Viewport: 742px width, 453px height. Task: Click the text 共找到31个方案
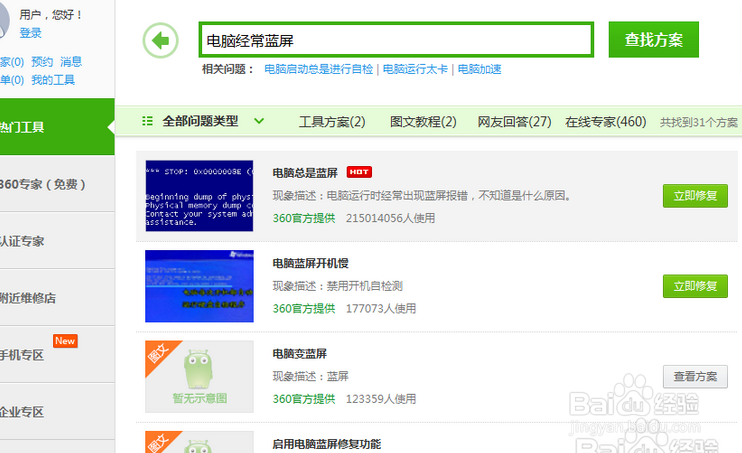tap(699, 123)
